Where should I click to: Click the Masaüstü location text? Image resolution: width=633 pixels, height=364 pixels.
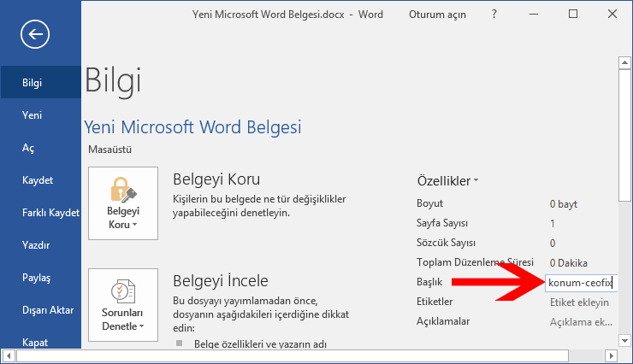point(109,150)
